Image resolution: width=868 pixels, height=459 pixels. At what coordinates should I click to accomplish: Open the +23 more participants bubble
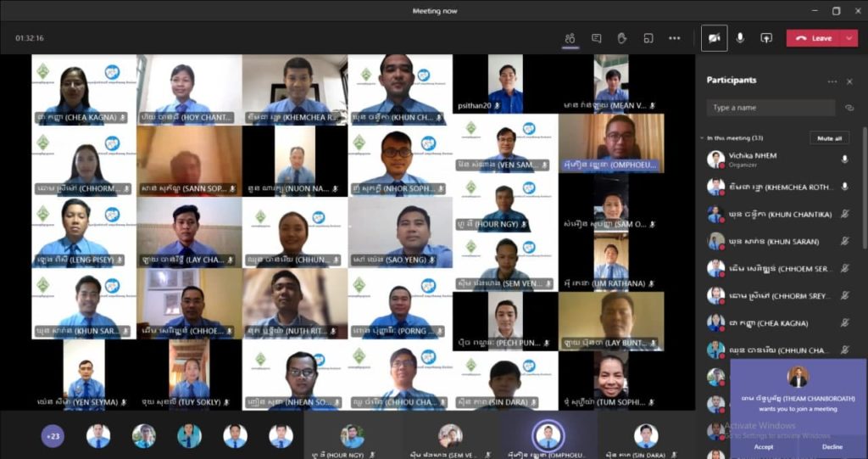53,436
